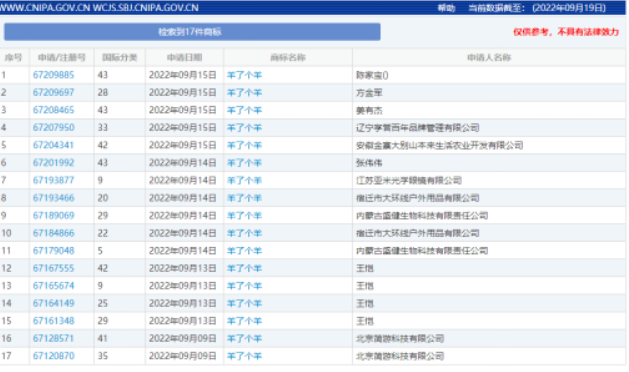Open application number 67120870
This screenshot has width=629, height=372.
pos(54,356)
